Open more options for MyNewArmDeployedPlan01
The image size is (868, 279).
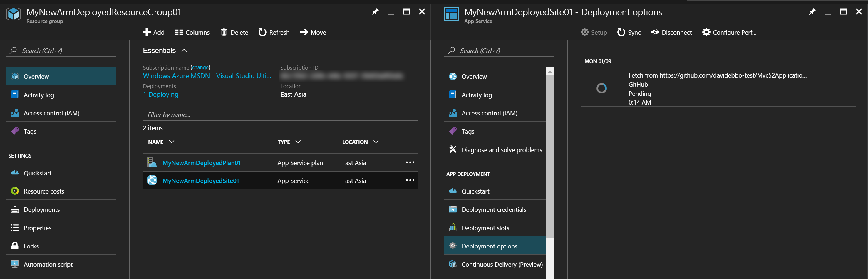pos(410,162)
